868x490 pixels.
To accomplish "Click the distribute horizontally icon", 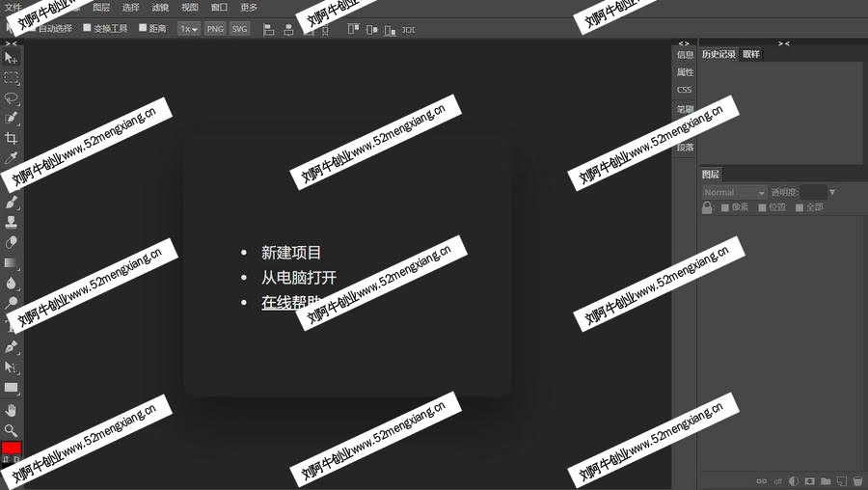I will click(409, 29).
